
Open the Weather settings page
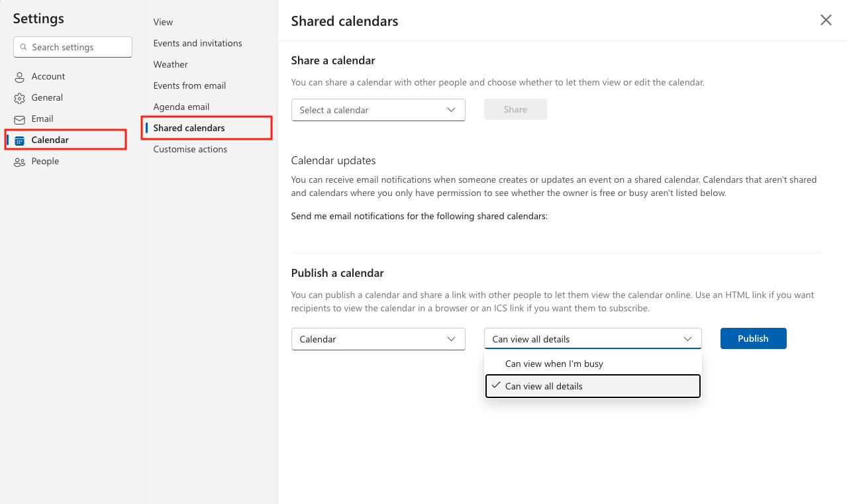click(170, 64)
